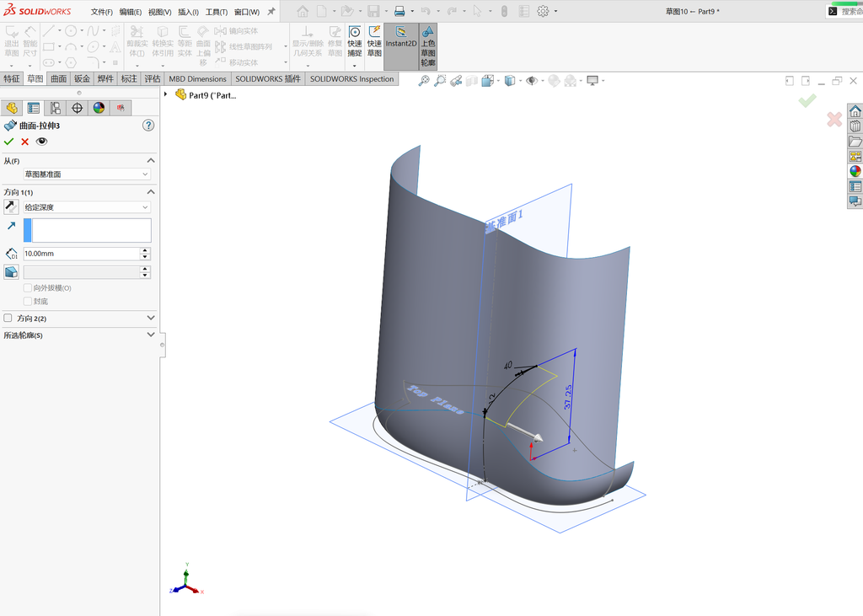Click the depth value field 10.00mm

tap(82, 254)
